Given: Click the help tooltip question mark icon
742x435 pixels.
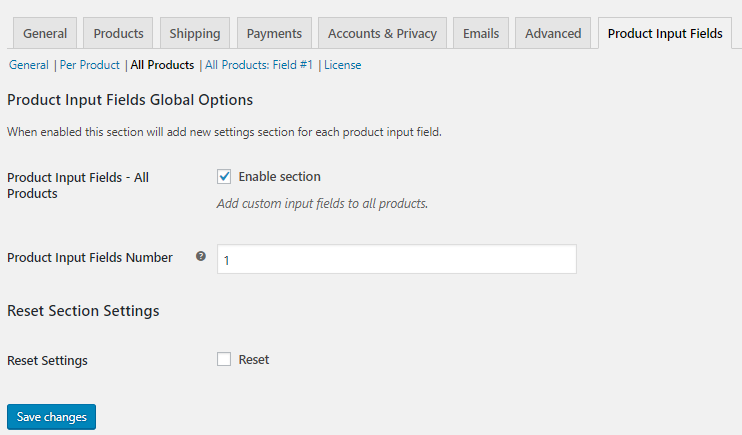Looking at the screenshot, I should [201, 256].
